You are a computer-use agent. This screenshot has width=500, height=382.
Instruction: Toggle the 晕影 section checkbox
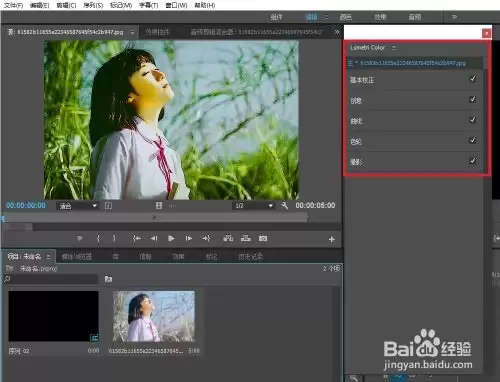point(472,161)
